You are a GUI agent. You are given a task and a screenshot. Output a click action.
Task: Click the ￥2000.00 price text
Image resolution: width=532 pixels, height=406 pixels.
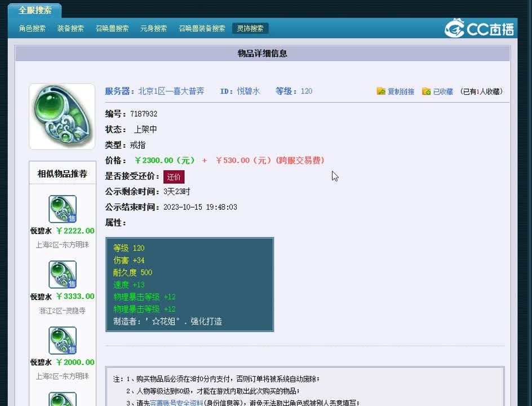click(76, 362)
